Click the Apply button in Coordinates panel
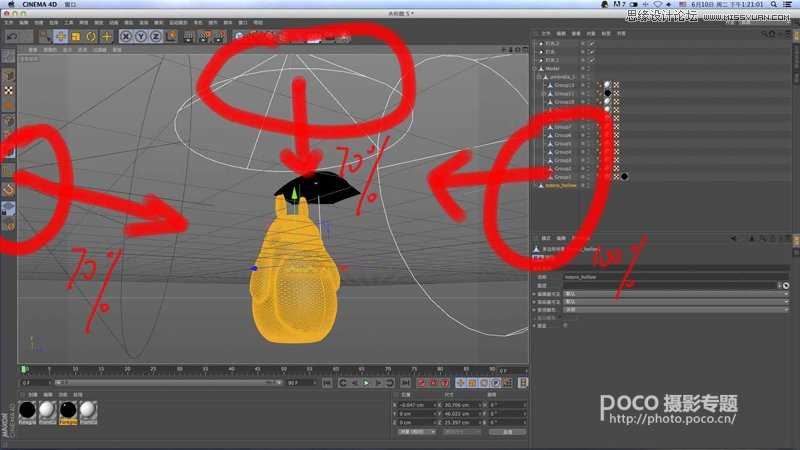The image size is (800, 450). pyautogui.click(x=508, y=432)
